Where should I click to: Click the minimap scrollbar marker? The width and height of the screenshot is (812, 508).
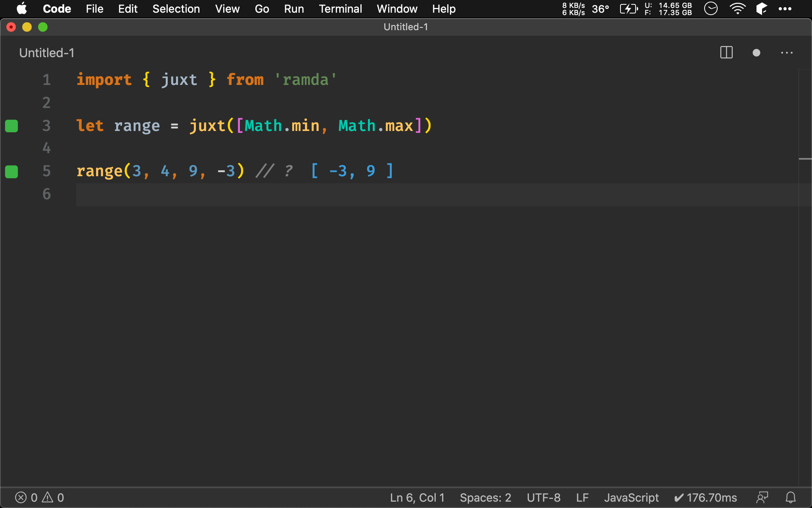pyautogui.click(x=805, y=159)
